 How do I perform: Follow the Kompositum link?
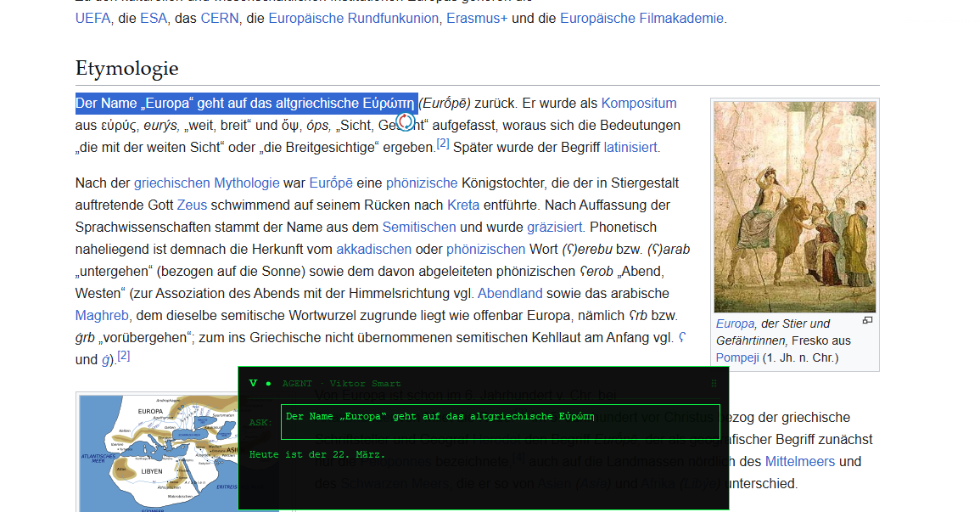639,103
